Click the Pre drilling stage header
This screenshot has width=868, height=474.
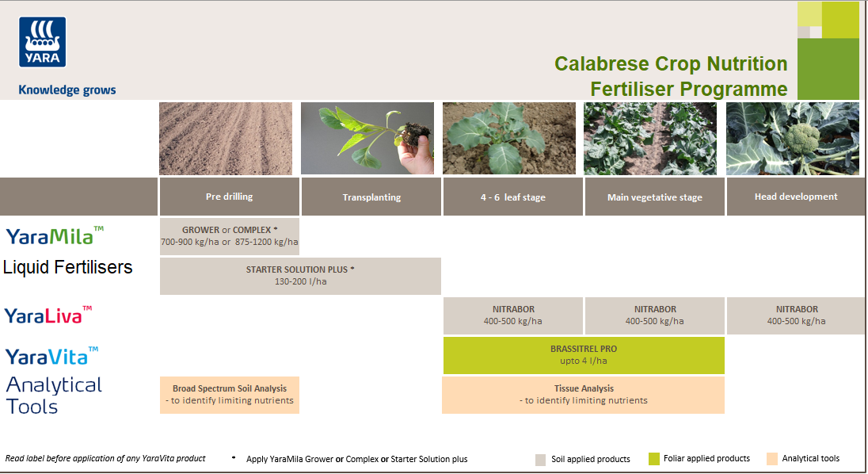[x=229, y=197]
